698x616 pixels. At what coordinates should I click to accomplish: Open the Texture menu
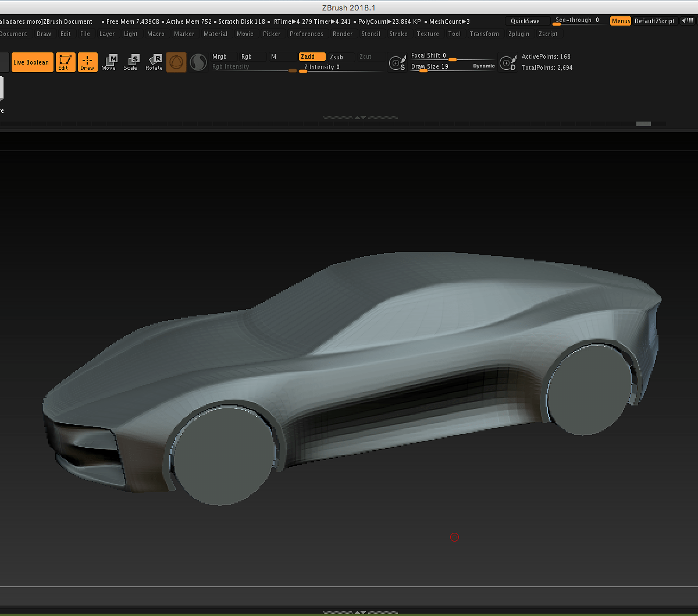[x=428, y=34]
